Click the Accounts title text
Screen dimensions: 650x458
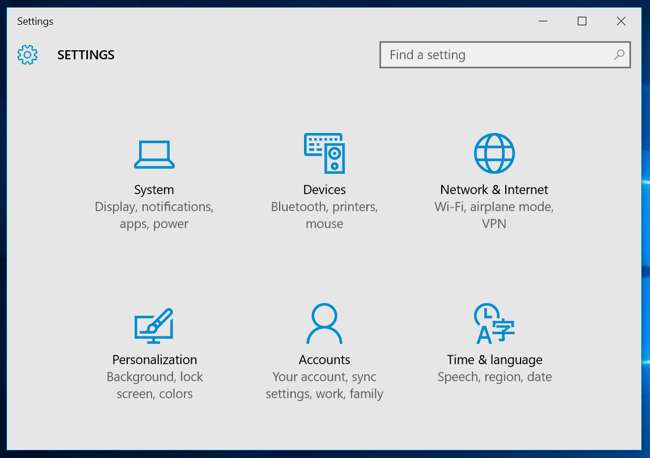[x=324, y=360]
